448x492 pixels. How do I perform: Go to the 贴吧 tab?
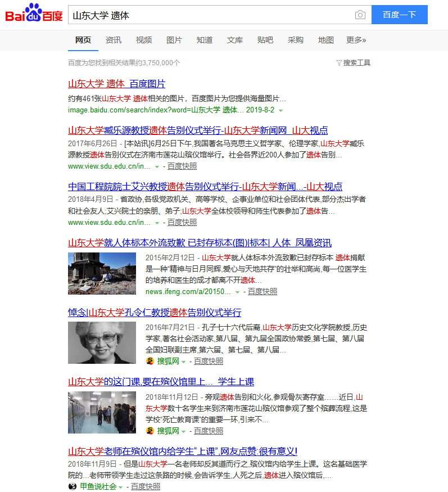[x=265, y=40]
